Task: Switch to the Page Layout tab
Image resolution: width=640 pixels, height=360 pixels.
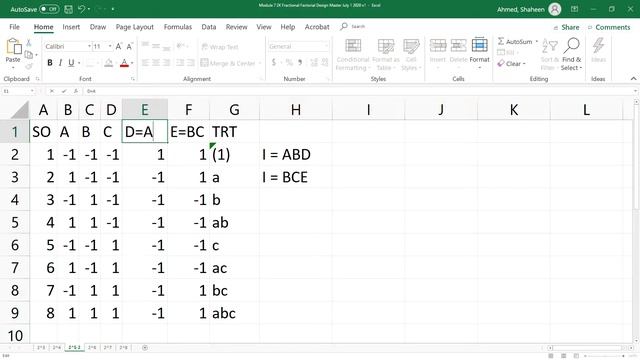Action: click(135, 27)
